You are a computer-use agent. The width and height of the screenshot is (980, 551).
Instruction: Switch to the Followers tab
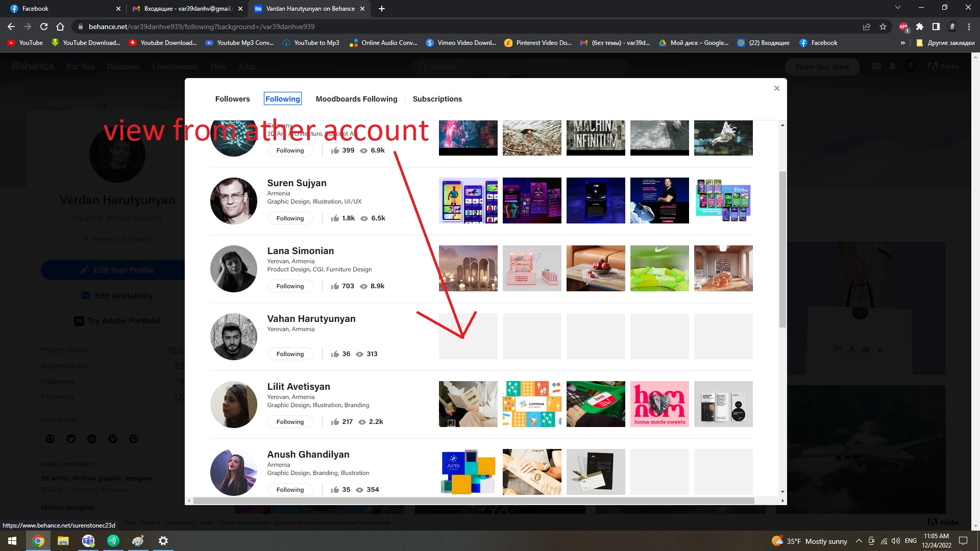click(232, 99)
